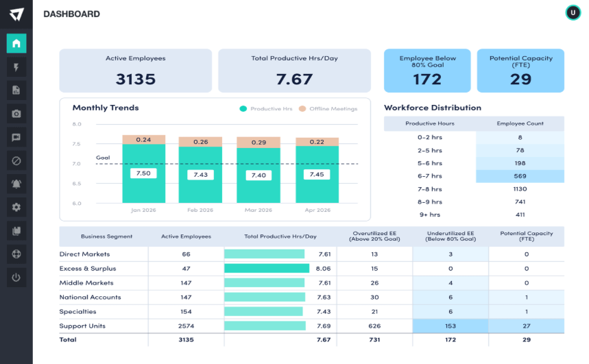Click Excess & Surplus productive hours bar

[x=267, y=268]
